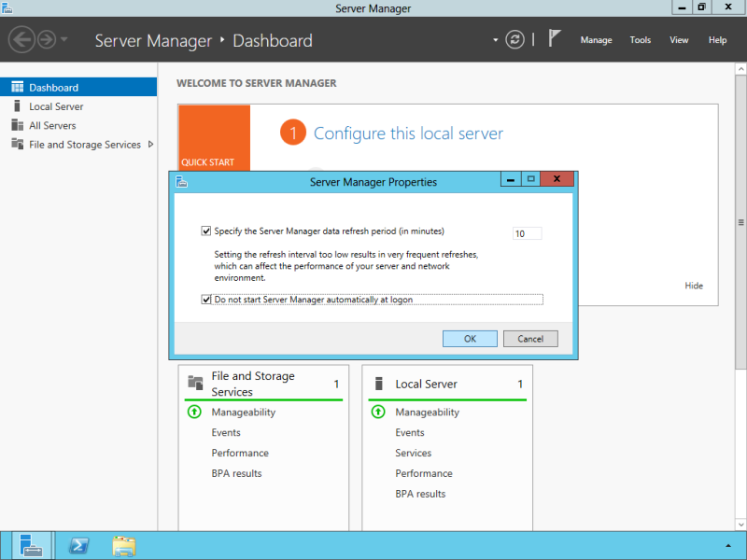Open navigation history dropdown beside forward arrow
Viewport: 747px width, 560px height.
[64, 39]
